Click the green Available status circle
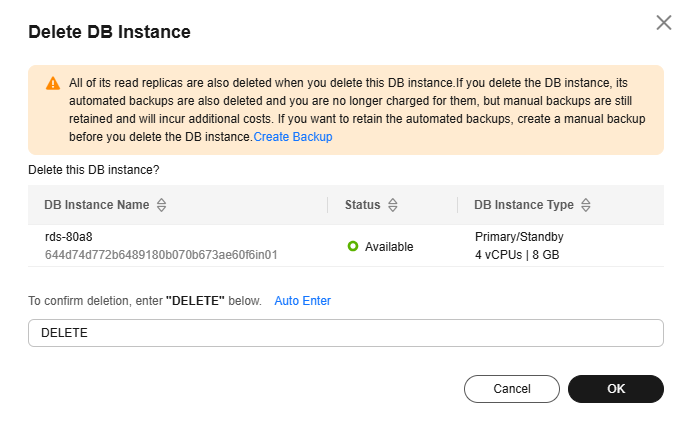This screenshot has height=427, width=691. [353, 246]
